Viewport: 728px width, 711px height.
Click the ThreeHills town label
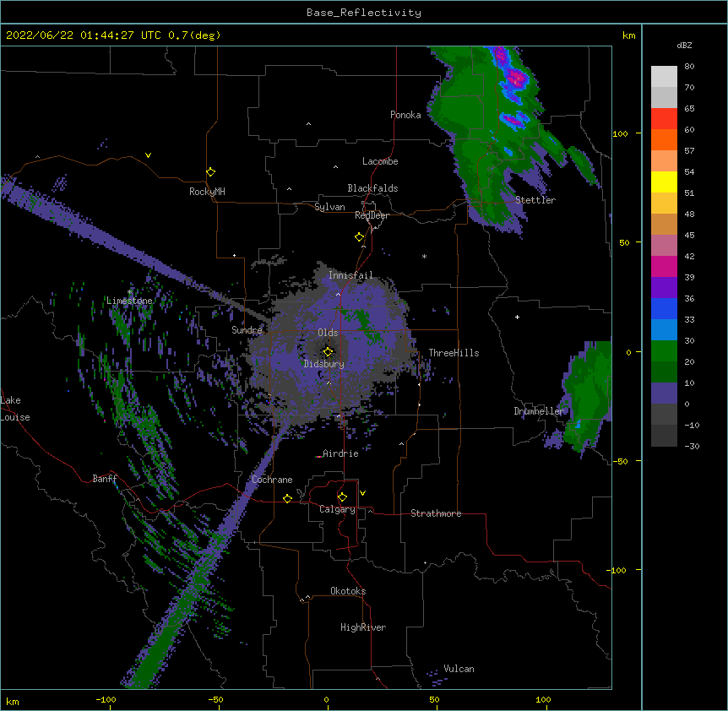point(454,353)
